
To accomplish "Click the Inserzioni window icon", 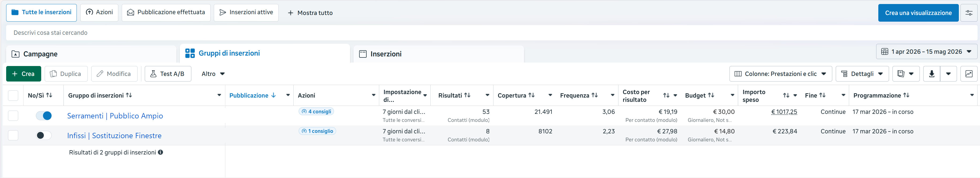I will coord(363,54).
